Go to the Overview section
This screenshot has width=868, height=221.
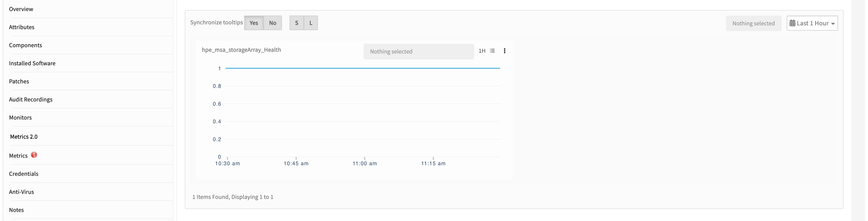[21, 9]
